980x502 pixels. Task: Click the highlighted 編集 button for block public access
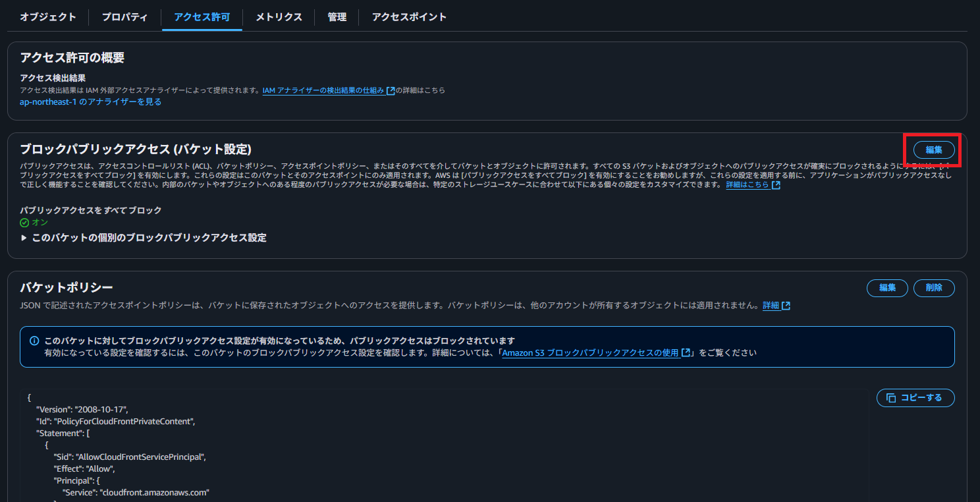(935, 150)
